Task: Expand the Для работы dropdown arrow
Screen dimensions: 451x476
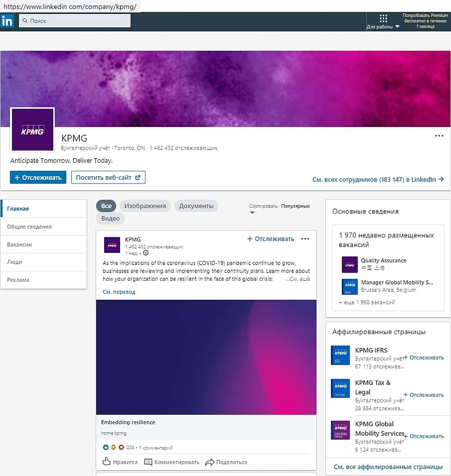Action: pos(397,27)
